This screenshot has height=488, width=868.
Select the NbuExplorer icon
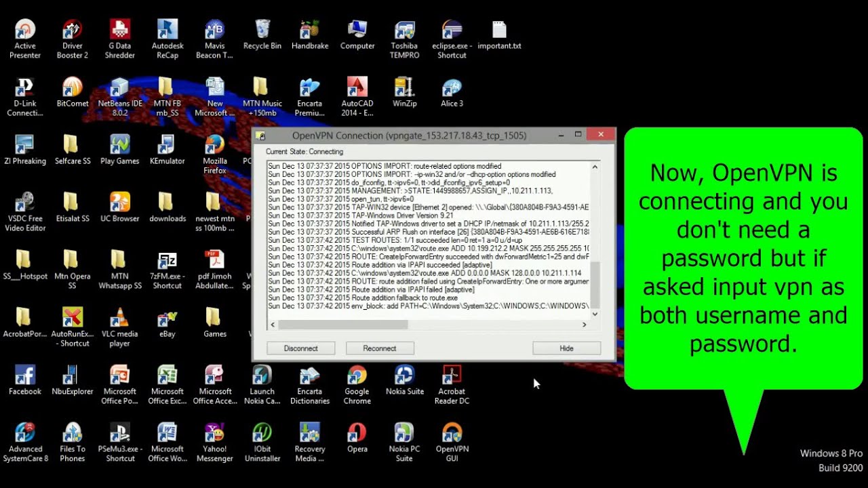click(73, 380)
